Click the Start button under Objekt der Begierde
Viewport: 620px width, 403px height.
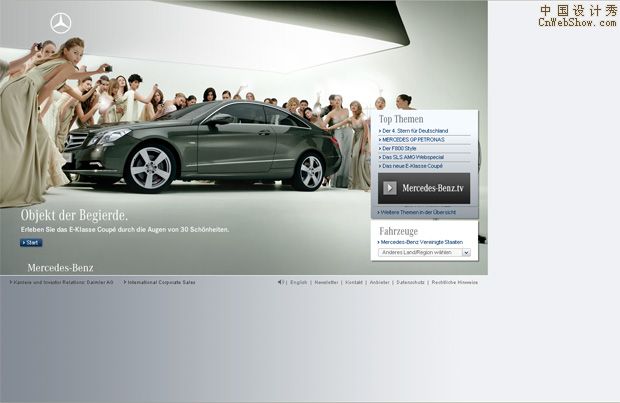pos(31,242)
